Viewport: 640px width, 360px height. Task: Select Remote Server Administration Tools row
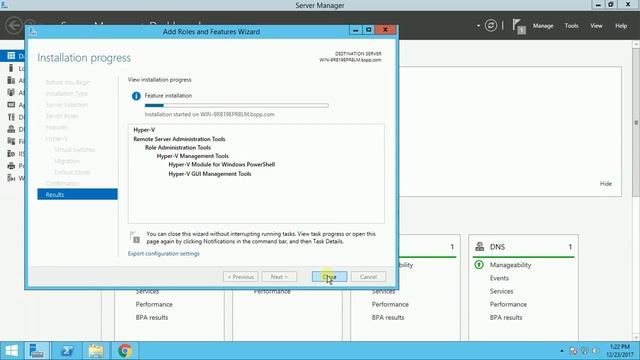179,139
